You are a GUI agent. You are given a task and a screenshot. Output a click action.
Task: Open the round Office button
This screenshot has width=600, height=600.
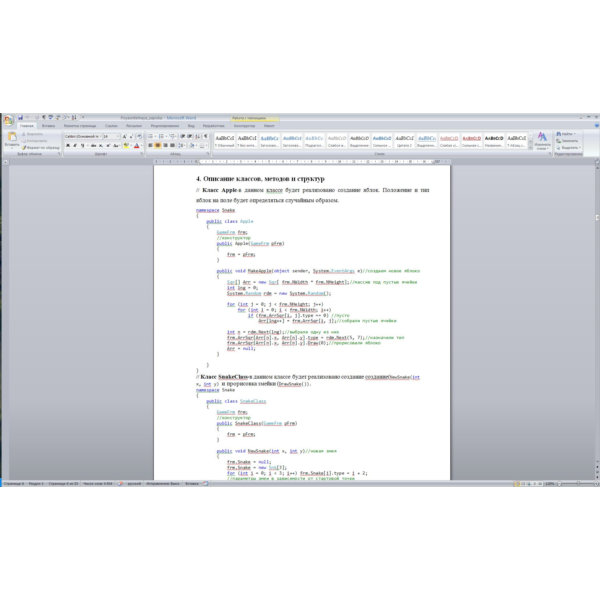pyautogui.click(x=8, y=121)
